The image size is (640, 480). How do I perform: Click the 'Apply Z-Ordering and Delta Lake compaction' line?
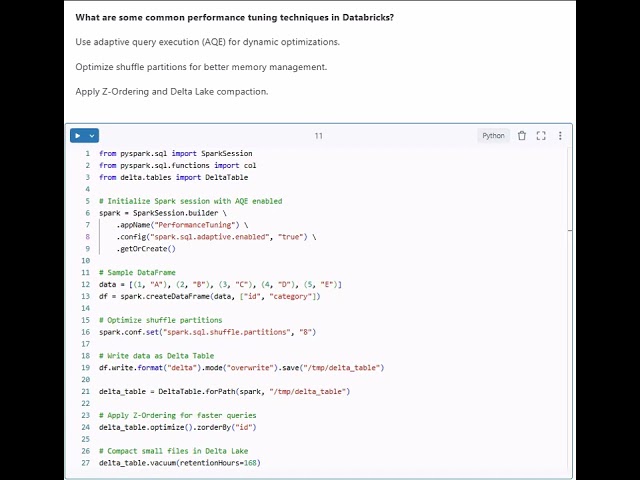[x=172, y=91]
